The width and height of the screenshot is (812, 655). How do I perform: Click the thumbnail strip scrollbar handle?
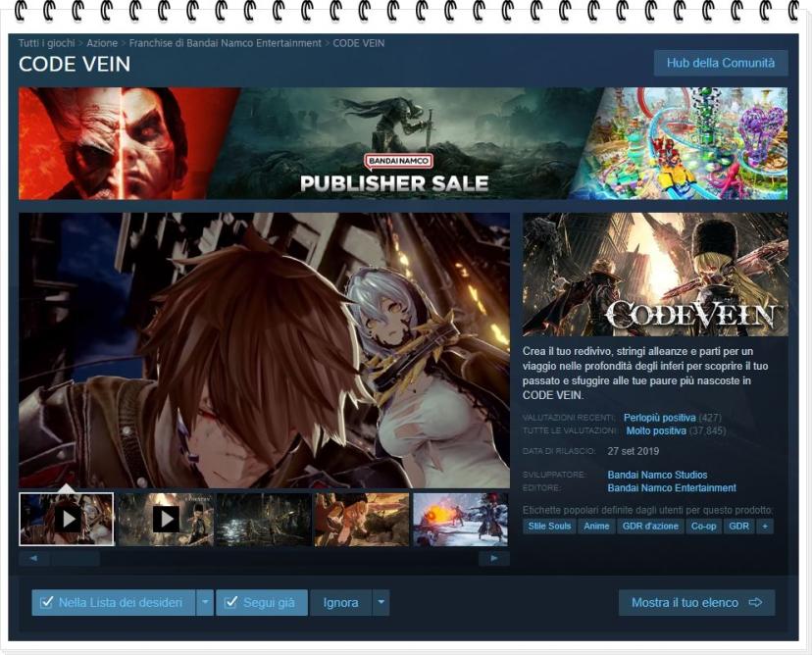tap(76, 559)
